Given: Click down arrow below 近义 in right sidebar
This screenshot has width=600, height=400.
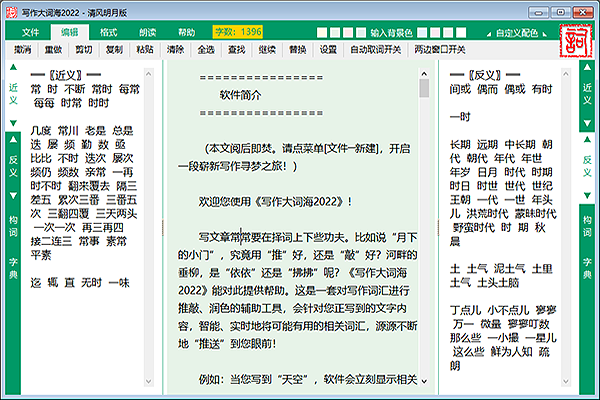Looking at the screenshot, I should point(587,123).
